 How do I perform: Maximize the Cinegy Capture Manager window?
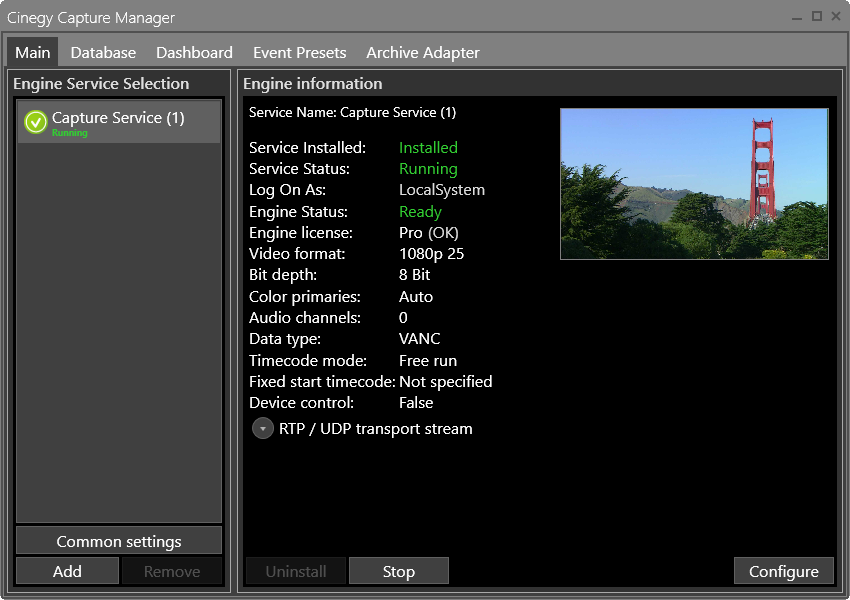point(816,16)
